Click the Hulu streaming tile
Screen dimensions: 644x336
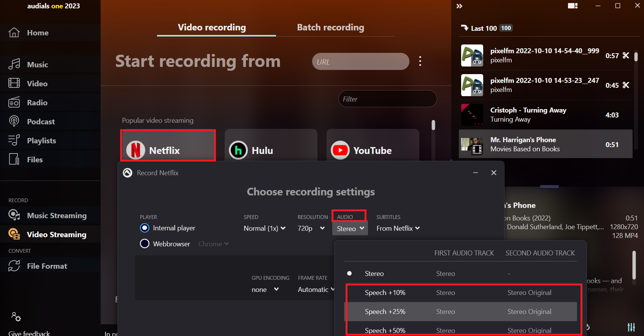[x=271, y=146]
